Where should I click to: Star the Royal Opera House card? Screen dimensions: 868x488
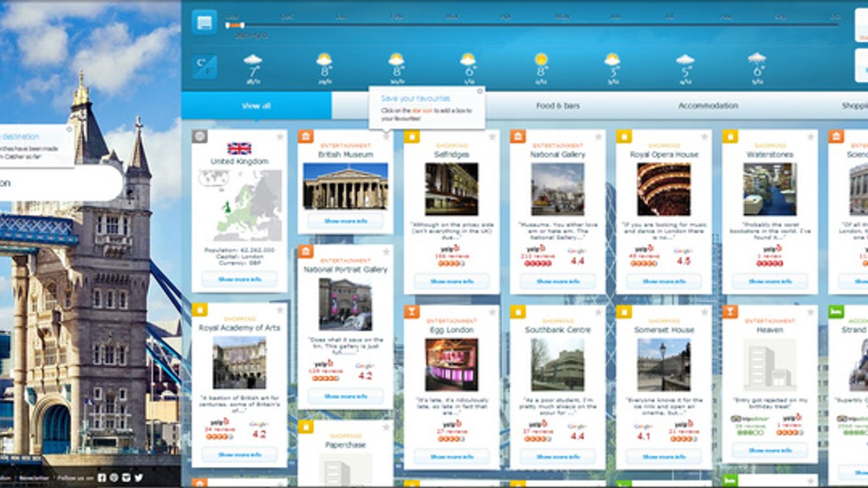click(x=704, y=136)
